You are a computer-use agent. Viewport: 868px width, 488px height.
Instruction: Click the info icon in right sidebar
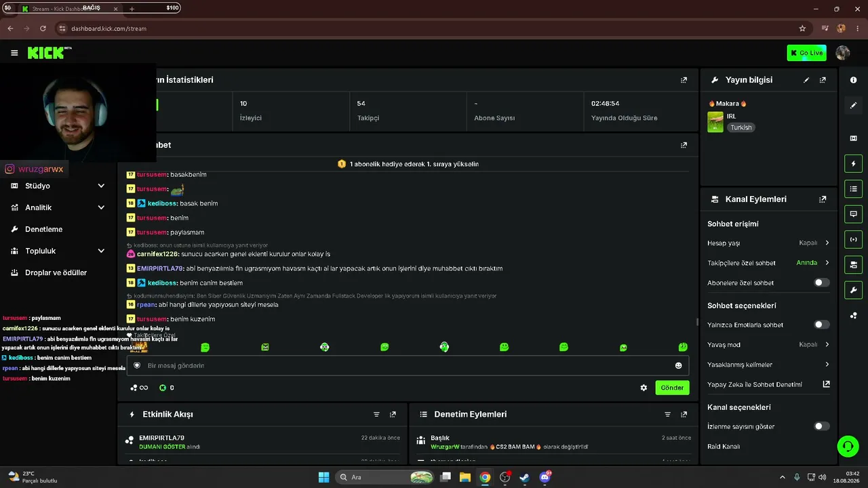(853, 80)
